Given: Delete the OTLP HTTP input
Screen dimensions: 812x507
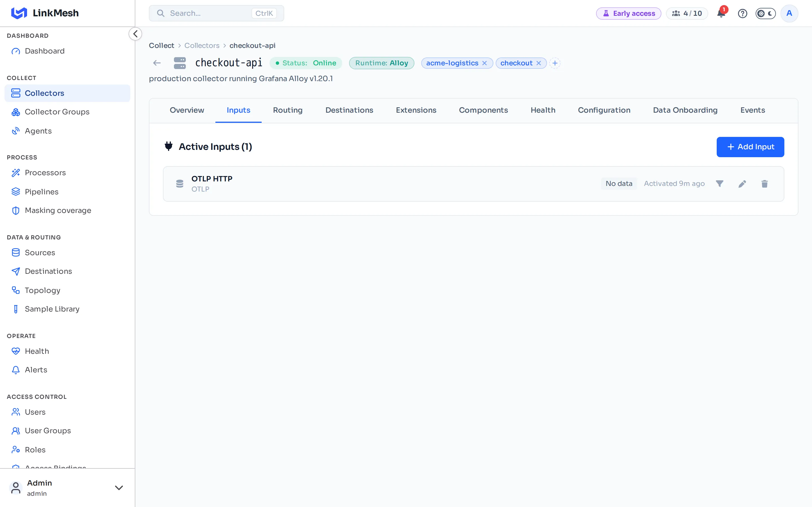Looking at the screenshot, I should 764,184.
